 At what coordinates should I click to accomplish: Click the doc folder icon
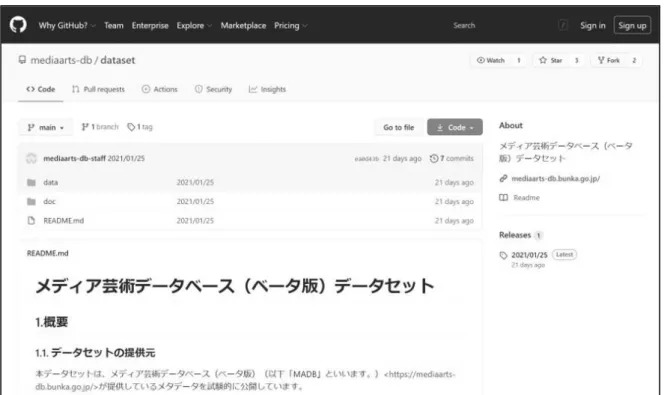(31, 202)
